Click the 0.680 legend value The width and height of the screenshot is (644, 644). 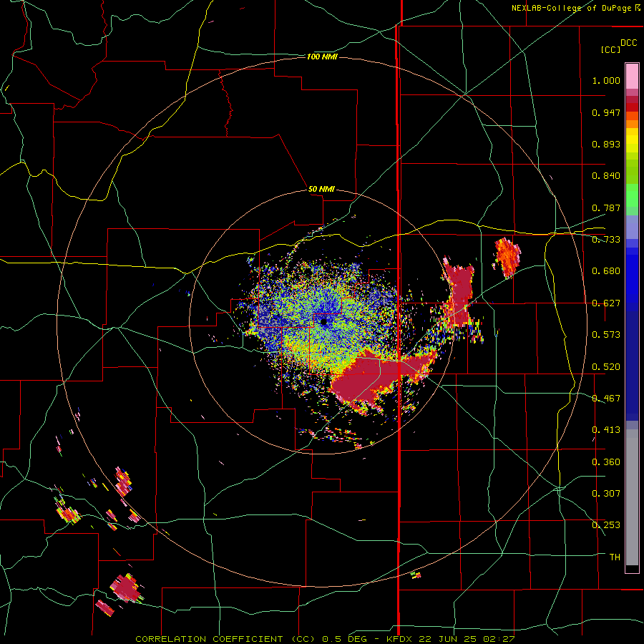tap(606, 271)
